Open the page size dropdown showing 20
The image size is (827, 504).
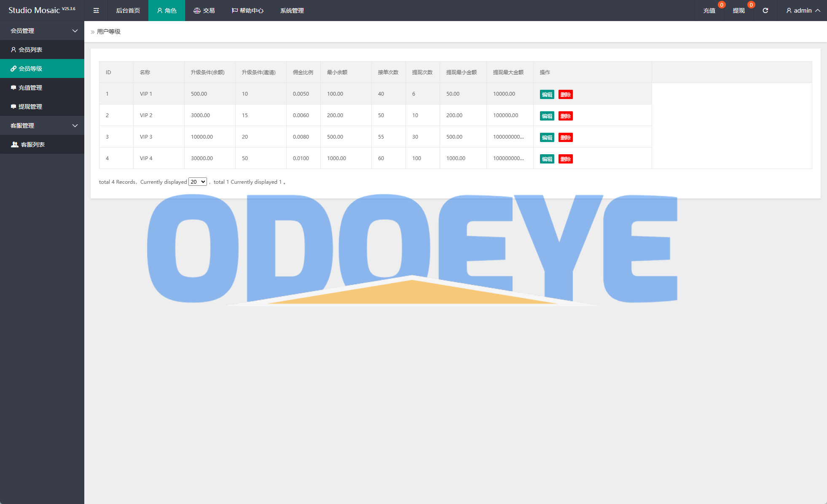(197, 182)
